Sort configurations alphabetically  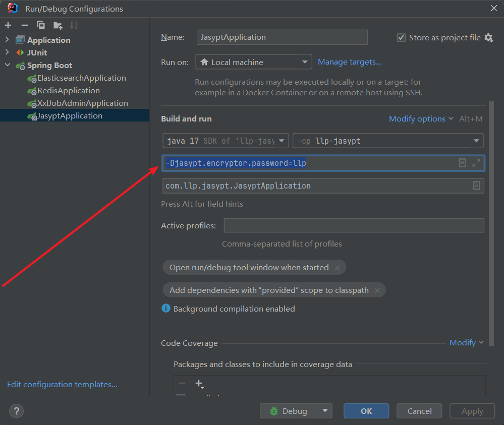[74, 25]
